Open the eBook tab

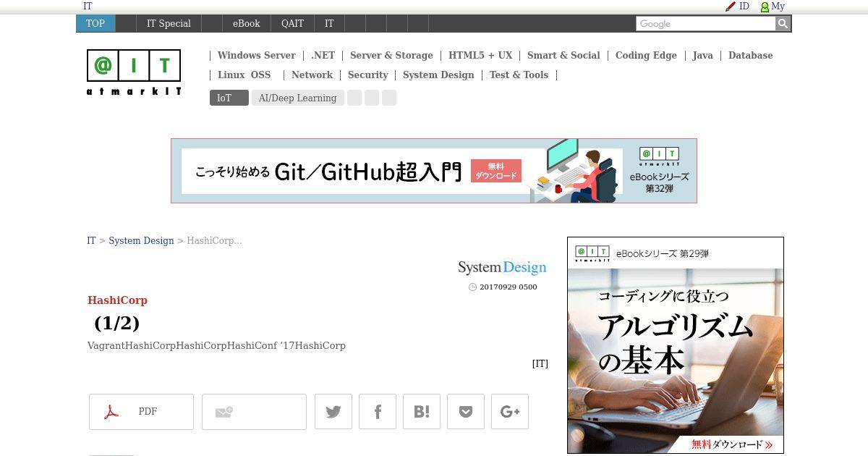click(x=246, y=24)
